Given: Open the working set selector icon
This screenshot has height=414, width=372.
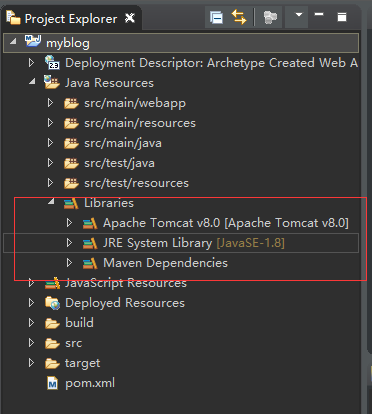Looking at the screenshot, I should (x=270, y=17).
